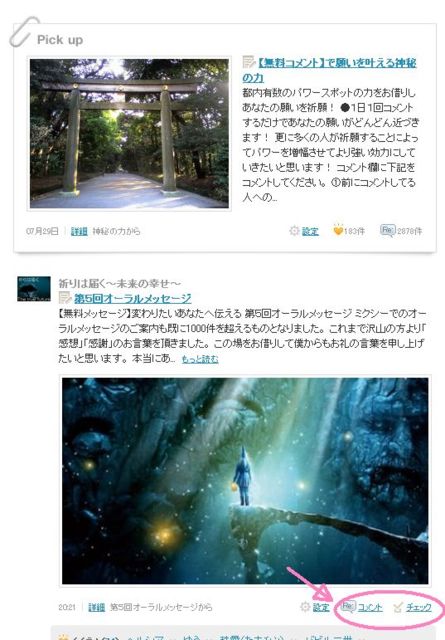
Task: Open the 【無料コメント】で願いを叶える神秘の力 link
Action: (329, 70)
